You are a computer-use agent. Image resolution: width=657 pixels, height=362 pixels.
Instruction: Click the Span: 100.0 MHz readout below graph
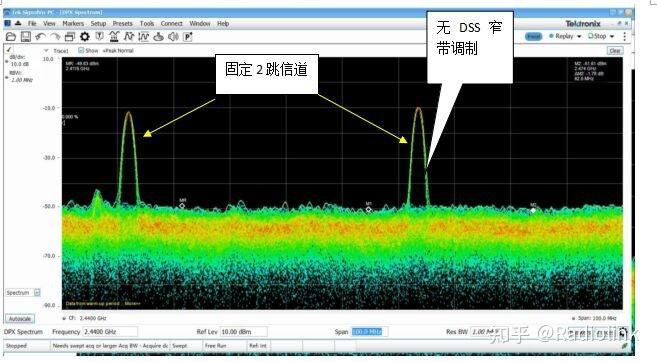(597, 318)
